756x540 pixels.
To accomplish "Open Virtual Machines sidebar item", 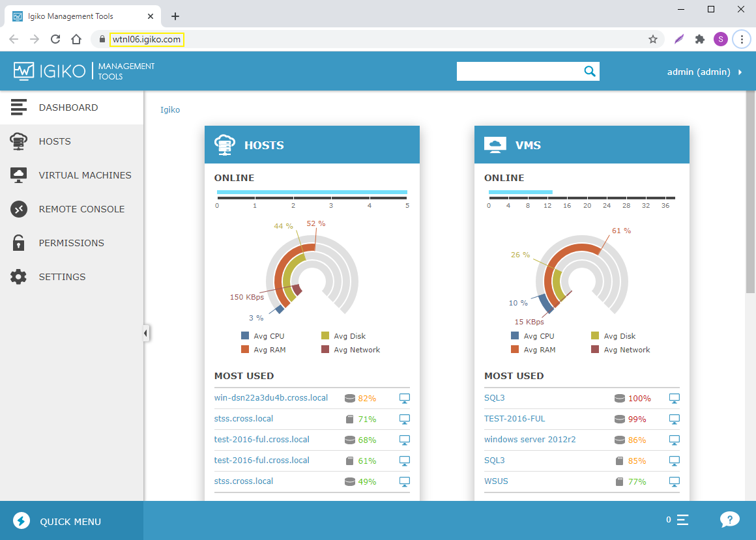I will tap(71, 175).
